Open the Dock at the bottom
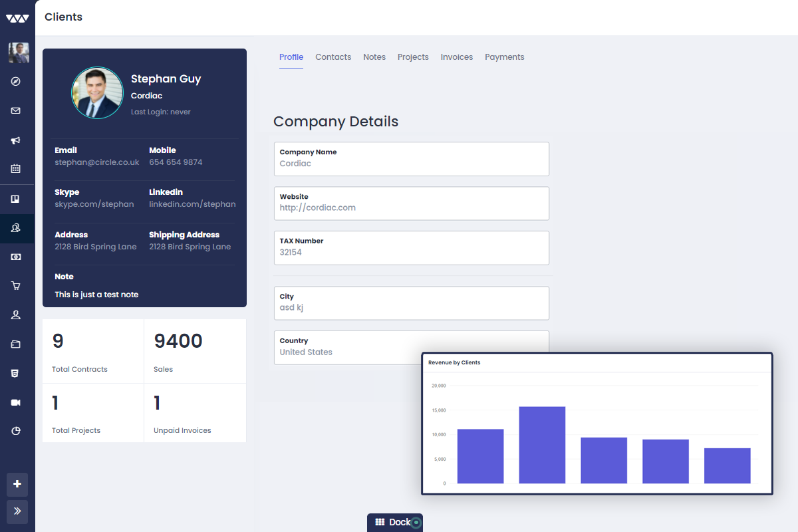The image size is (798, 532). pyautogui.click(x=394, y=522)
